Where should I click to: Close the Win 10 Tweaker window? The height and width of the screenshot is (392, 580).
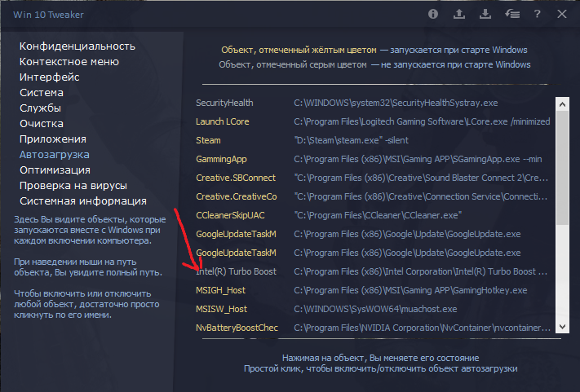[562, 14]
